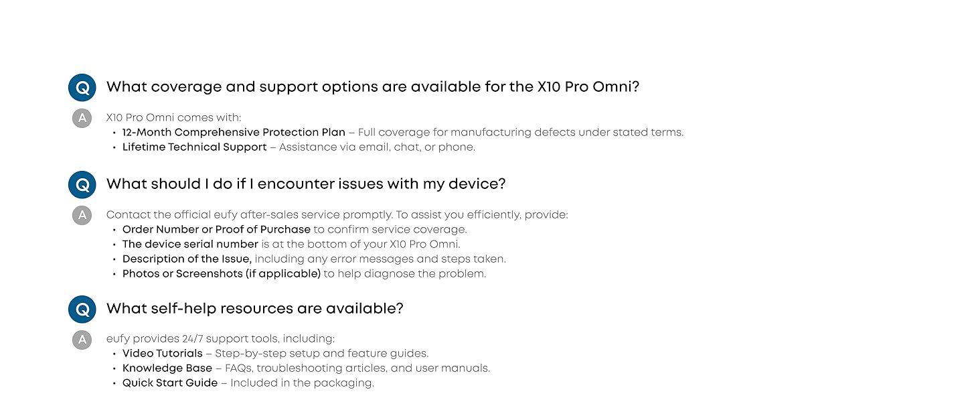Click "Assistance via email, chat, or phone" text
The image size is (980, 402).
pyautogui.click(x=377, y=147)
